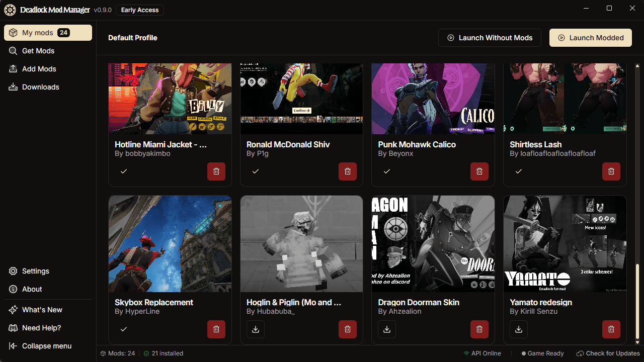Viewport: 644px width, 362px height.
Task: Toggle the Skybox Replacement enabled checkmark
Action: 124,329
